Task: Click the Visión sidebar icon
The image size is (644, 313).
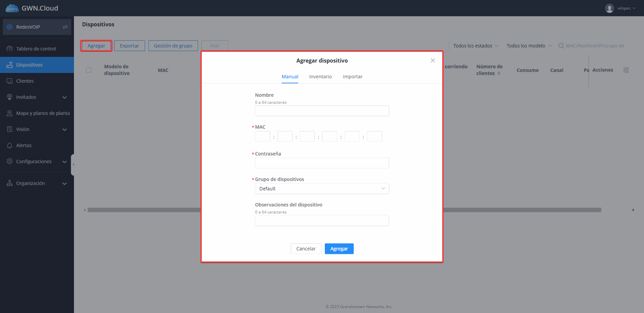Action: tap(9, 129)
